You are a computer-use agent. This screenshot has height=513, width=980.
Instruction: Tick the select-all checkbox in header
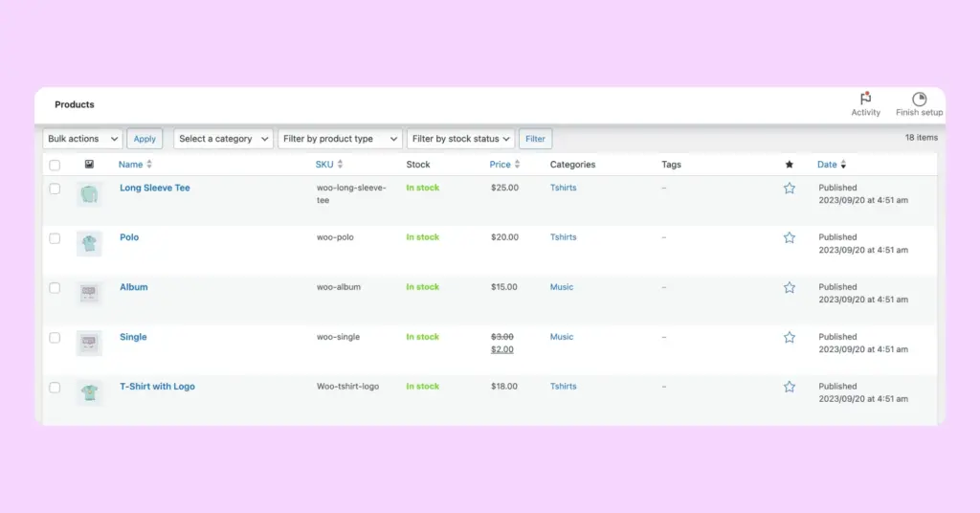coord(55,166)
